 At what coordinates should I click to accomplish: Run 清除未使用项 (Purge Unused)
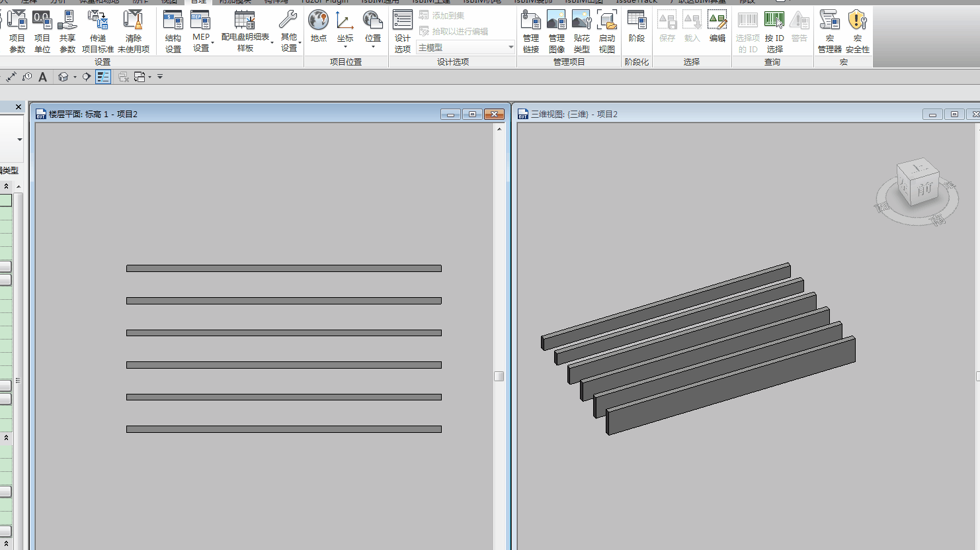[x=134, y=31]
